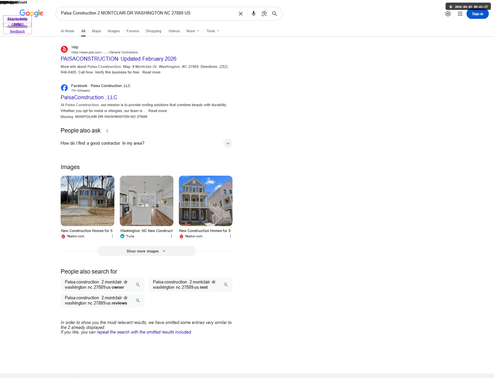Click Trulia source icon under kitchen image

click(122, 236)
